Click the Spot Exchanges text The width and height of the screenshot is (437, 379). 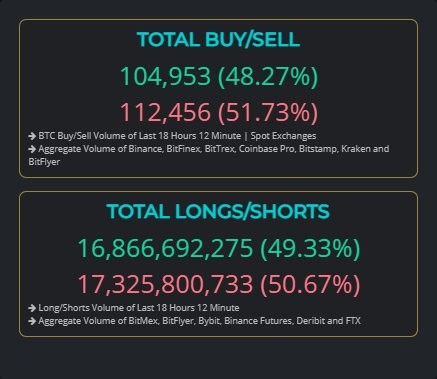[283, 136]
